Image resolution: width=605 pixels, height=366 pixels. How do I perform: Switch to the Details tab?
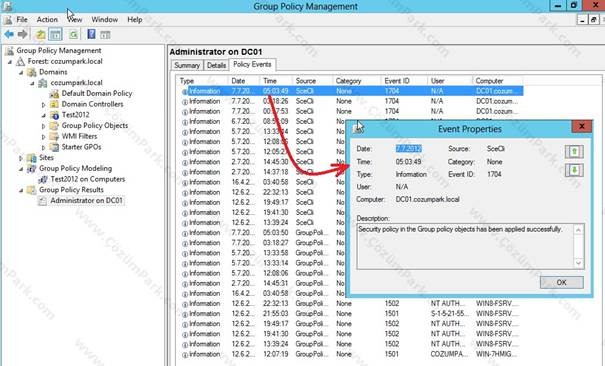(x=216, y=65)
